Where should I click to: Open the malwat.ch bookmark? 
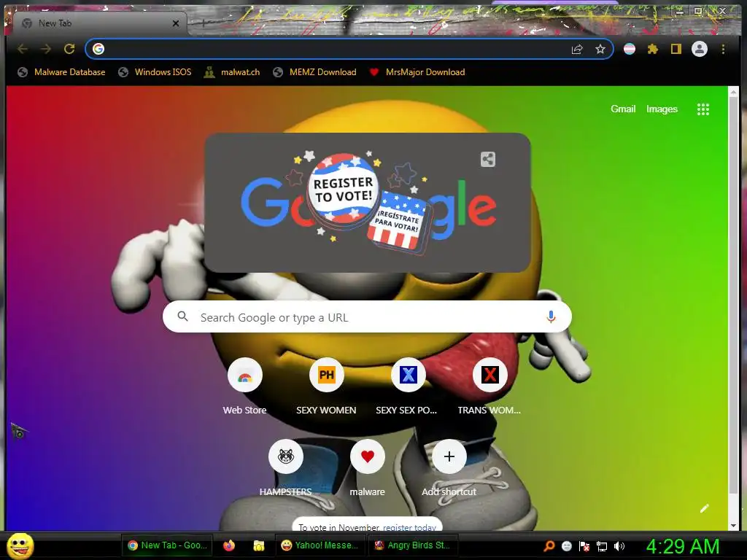click(x=232, y=72)
